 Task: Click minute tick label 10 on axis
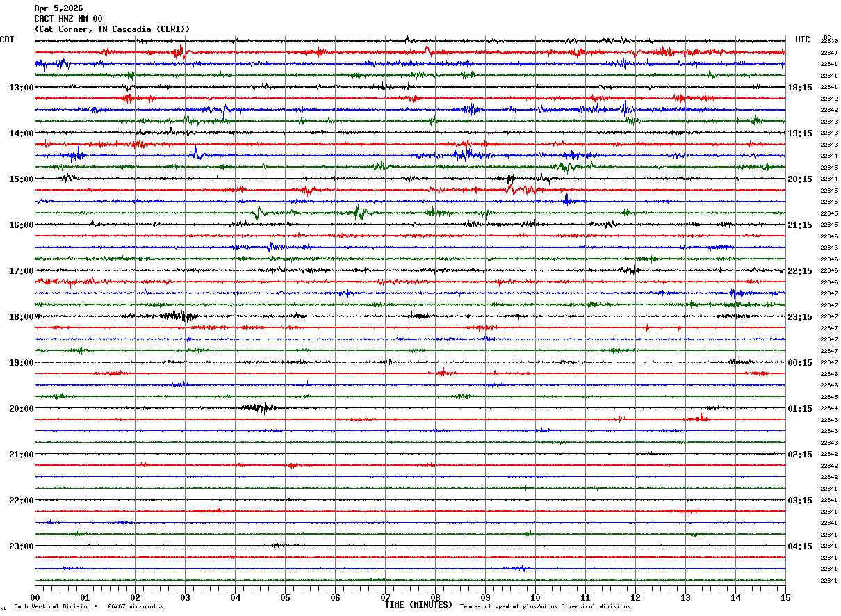535,597
